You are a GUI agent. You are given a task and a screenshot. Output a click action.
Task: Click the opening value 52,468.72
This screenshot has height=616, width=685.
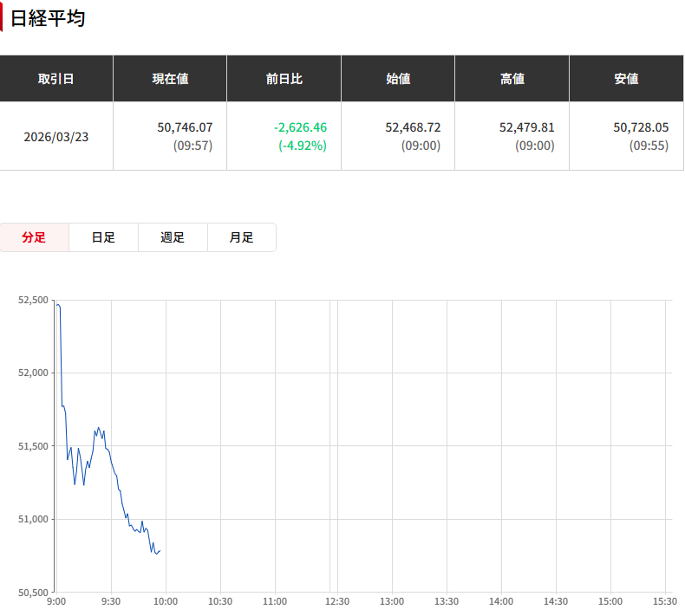pyautogui.click(x=413, y=127)
